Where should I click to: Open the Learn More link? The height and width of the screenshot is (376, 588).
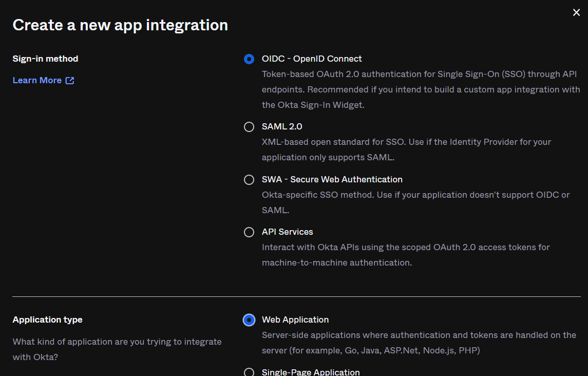coord(37,80)
